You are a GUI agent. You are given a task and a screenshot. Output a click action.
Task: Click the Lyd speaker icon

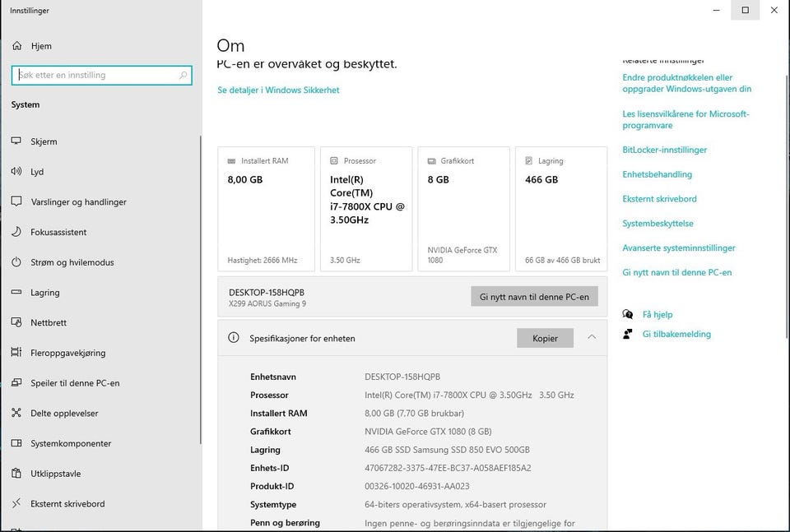pyautogui.click(x=16, y=171)
